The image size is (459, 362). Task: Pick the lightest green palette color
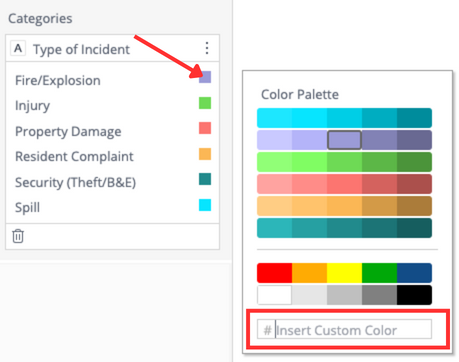coord(274,162)
